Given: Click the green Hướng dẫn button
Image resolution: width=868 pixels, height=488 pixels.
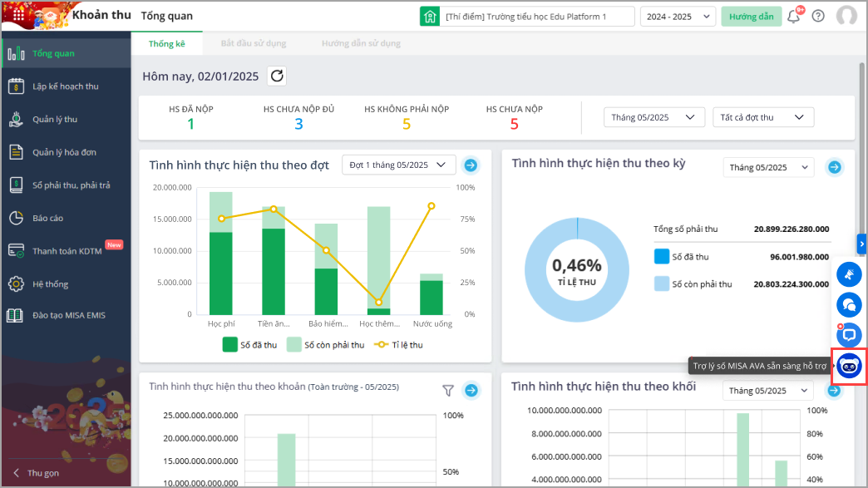Looking at the screenshot, I should (752, 17).
